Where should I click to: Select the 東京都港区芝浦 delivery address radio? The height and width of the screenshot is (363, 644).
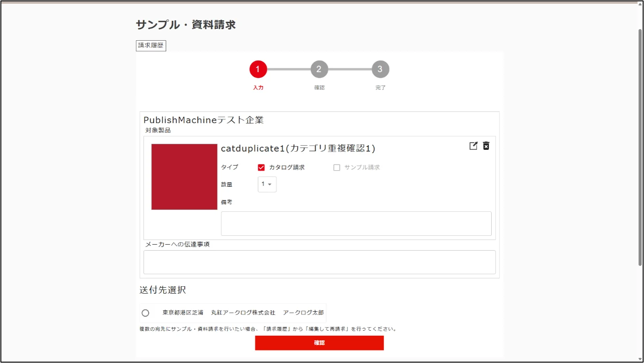click(x=145, y=313)
